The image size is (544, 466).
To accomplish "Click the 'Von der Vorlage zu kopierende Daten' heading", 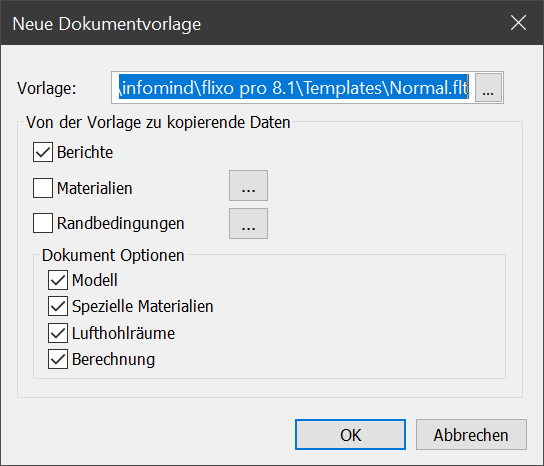I will [x=158, y=122].
